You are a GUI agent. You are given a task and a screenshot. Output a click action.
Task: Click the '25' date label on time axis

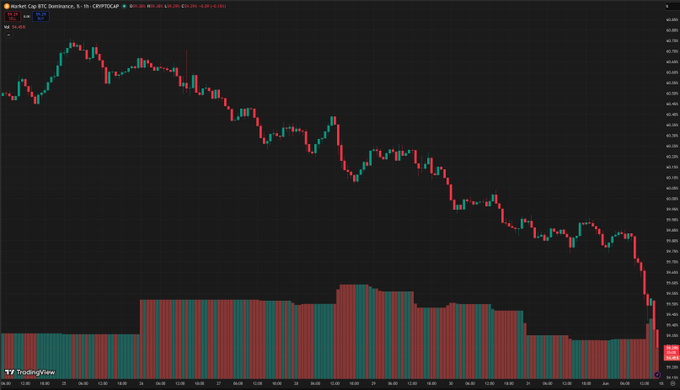pos(64,383)
